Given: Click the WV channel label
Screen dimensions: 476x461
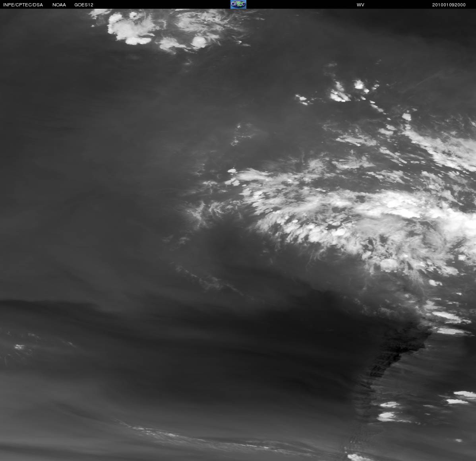Looking at the screenshot, I should coord(360,5).
